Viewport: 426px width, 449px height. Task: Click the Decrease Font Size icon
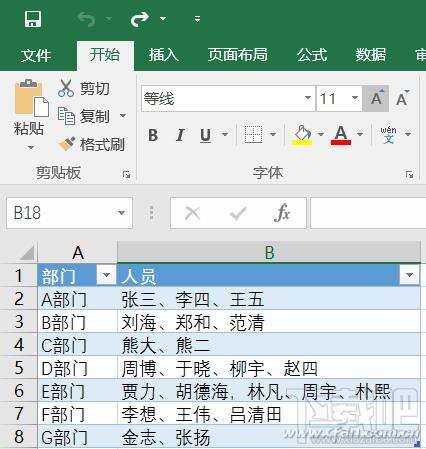(402, 98)
